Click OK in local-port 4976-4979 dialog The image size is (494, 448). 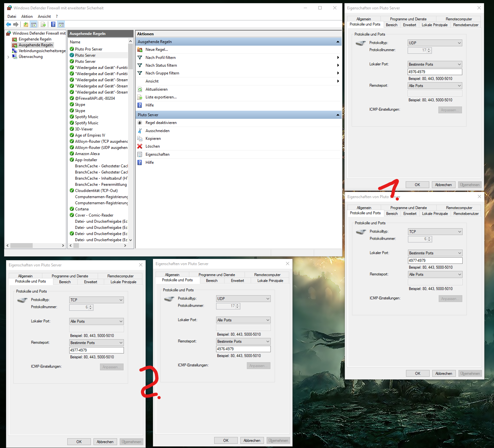pos(417,185)
